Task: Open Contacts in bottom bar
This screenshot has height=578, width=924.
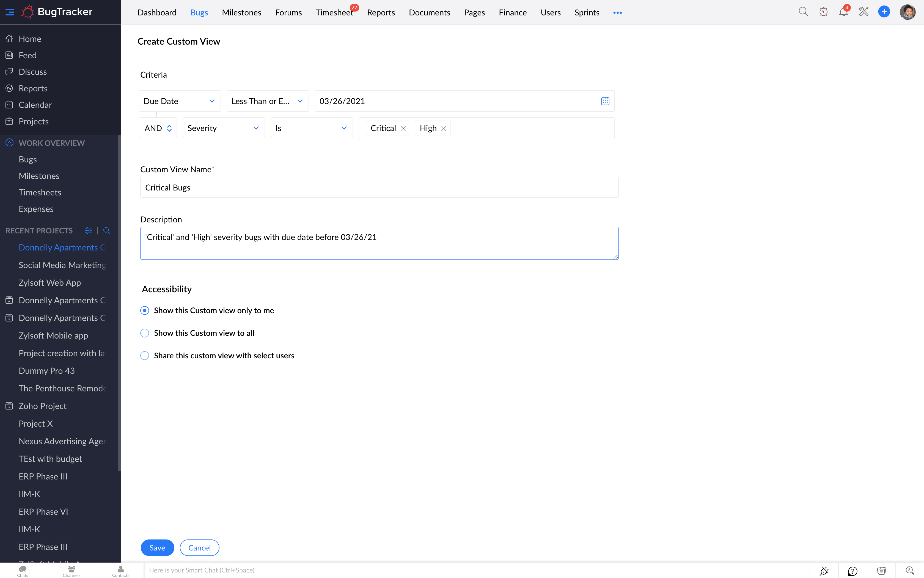Action: click(120, 571)
